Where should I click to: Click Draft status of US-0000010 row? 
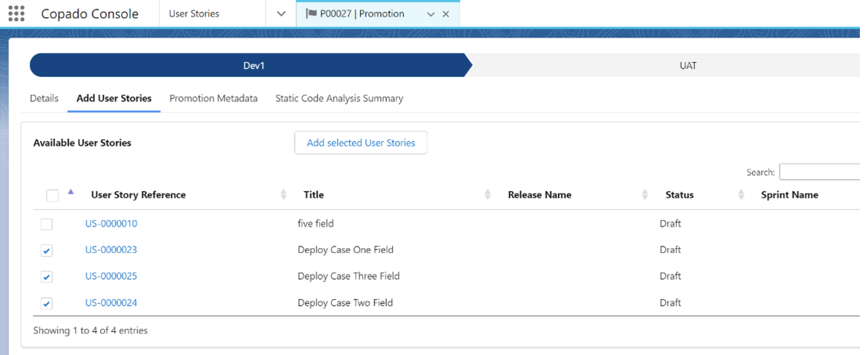pos(670,224)
